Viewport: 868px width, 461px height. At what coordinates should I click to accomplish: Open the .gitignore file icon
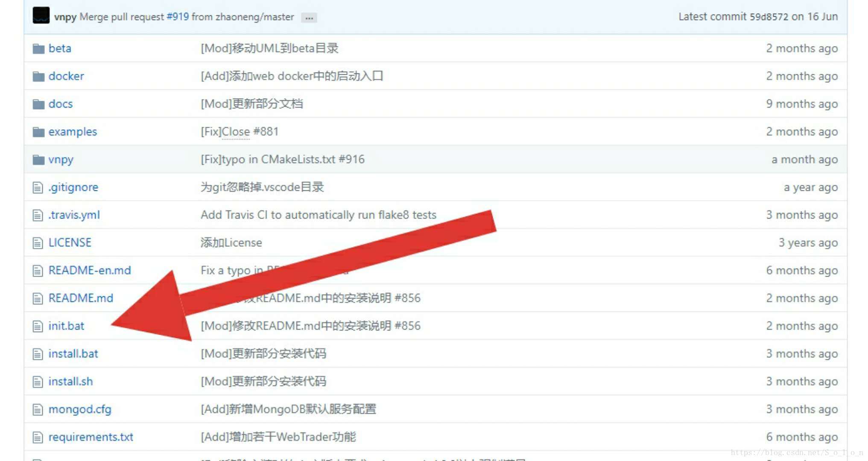(x=37, y=186)
